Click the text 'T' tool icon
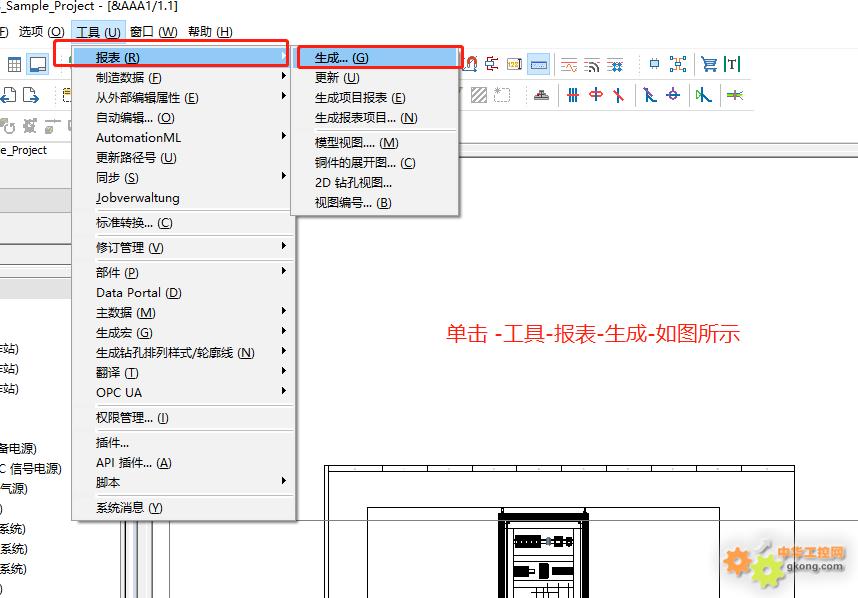Viewport: 858px width, 598px height. point(733,65)
